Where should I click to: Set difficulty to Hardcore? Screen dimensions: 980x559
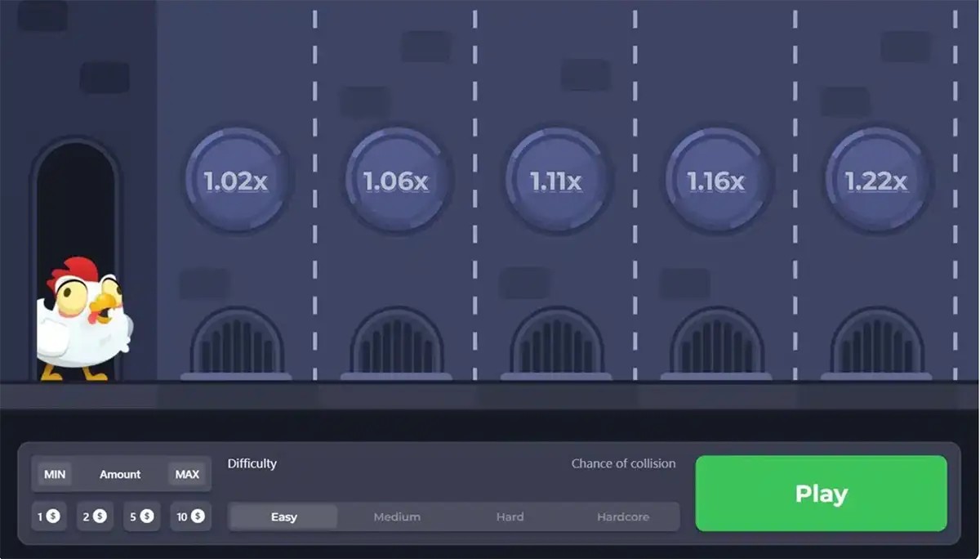point(623,517)
